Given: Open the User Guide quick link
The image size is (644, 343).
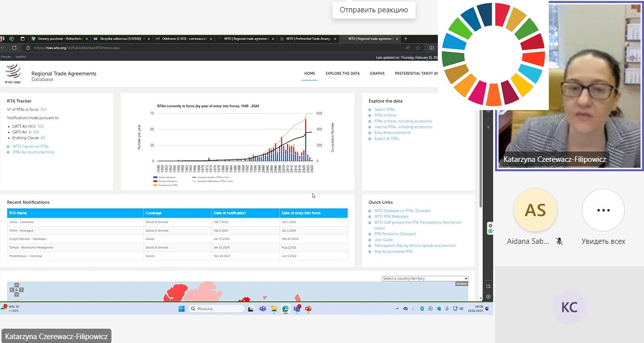Looking at the screenshot, I should point(384,240).
